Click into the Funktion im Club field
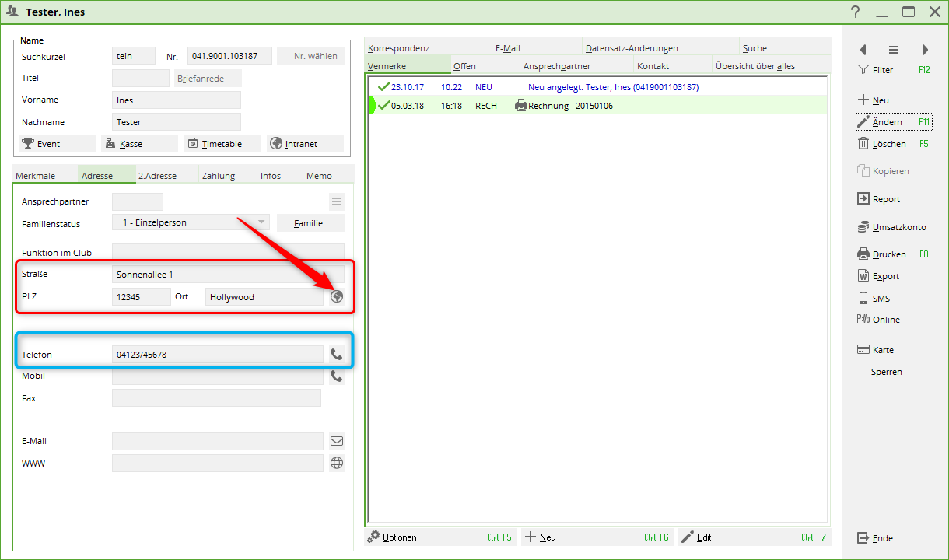Viewport: 949px width, 560px height. click(x=228, y=252)
